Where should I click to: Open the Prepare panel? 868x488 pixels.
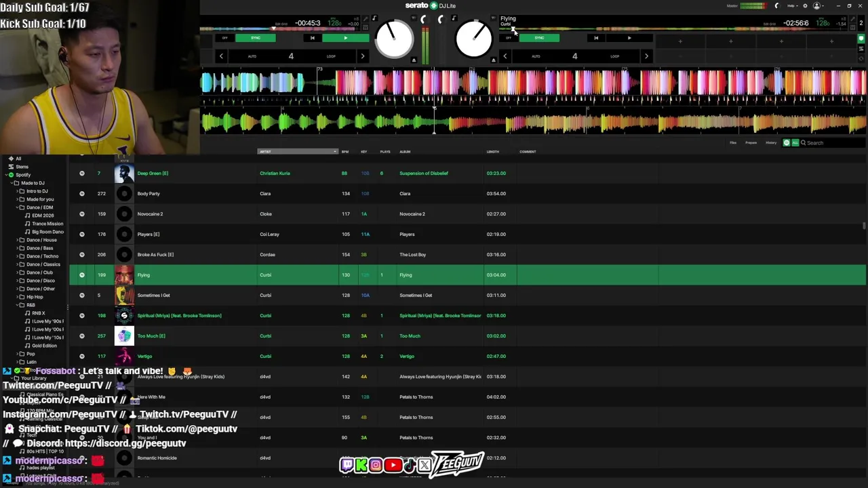pyautogui.click(x=751, y=143)
